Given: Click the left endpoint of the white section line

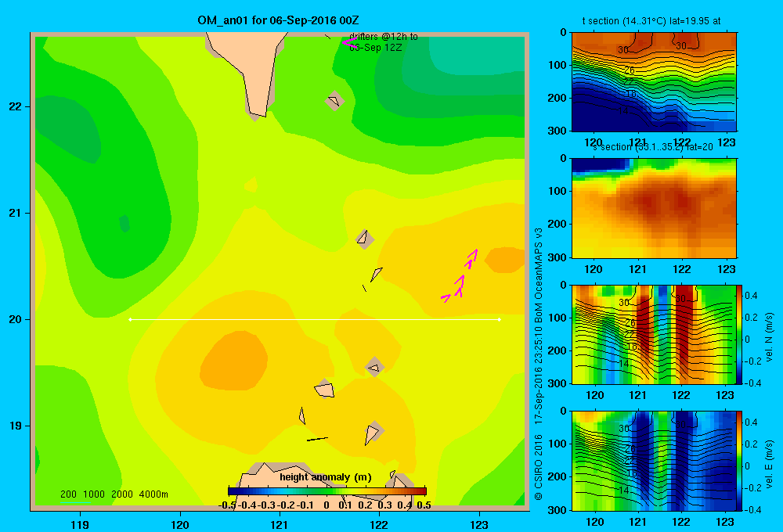Looking at the screenshot, I should pos(130,319).
